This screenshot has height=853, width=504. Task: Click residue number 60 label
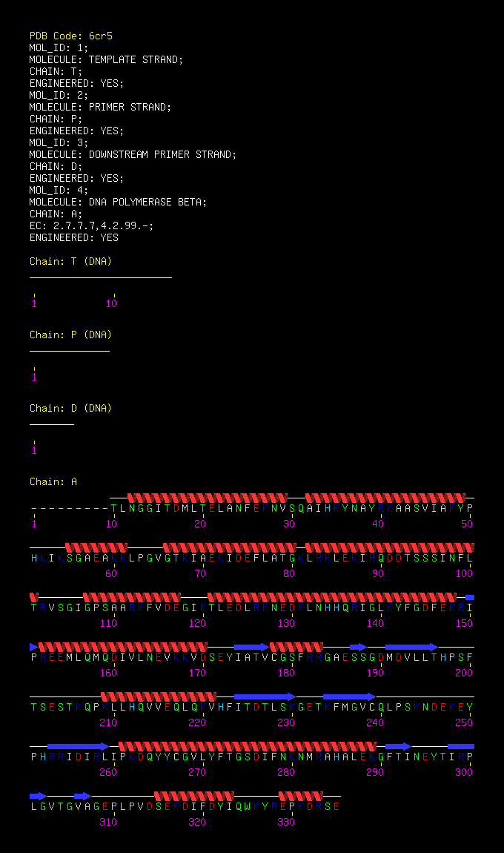tap(111, 573)
